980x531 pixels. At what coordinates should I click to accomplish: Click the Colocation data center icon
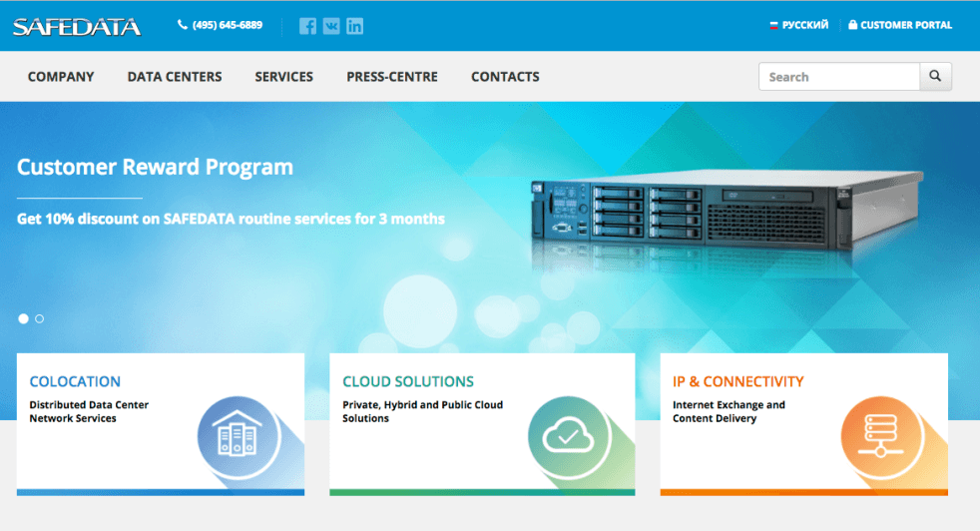(x=233, y=434)
